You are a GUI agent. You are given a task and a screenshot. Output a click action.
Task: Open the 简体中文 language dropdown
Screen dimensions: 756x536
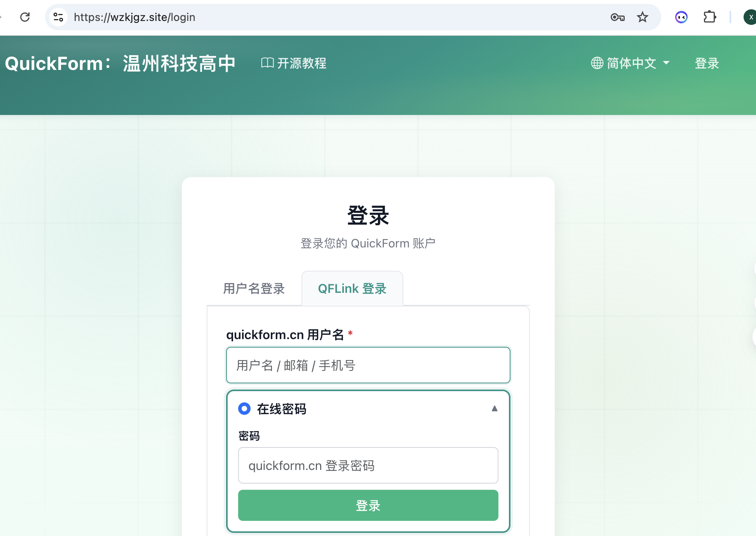tap(630, 63)
